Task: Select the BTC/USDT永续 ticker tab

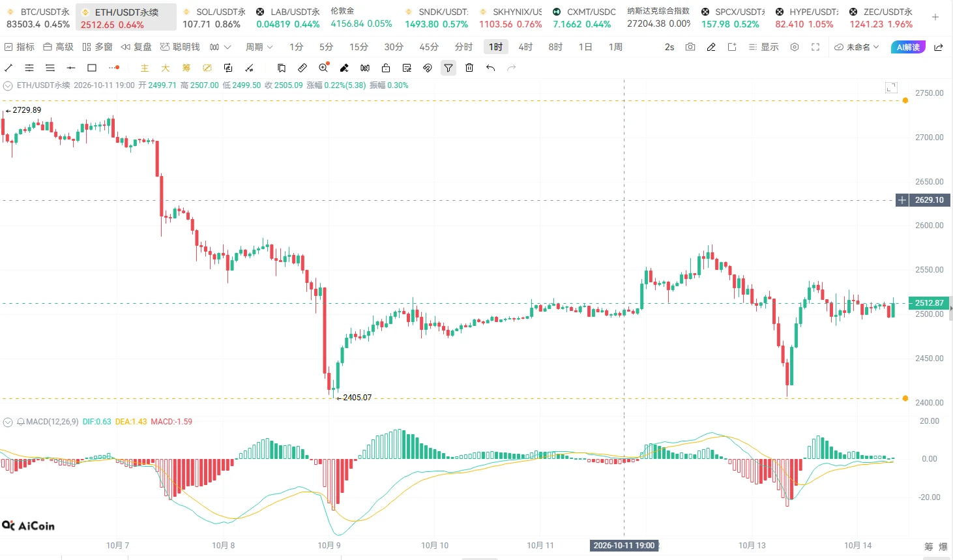Action: (38, 18)
